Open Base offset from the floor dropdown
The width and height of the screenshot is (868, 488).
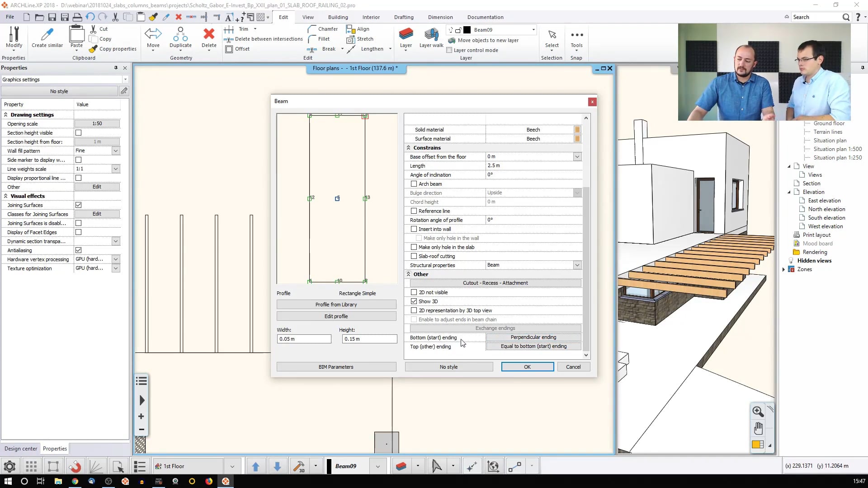[x=577, y=157]
